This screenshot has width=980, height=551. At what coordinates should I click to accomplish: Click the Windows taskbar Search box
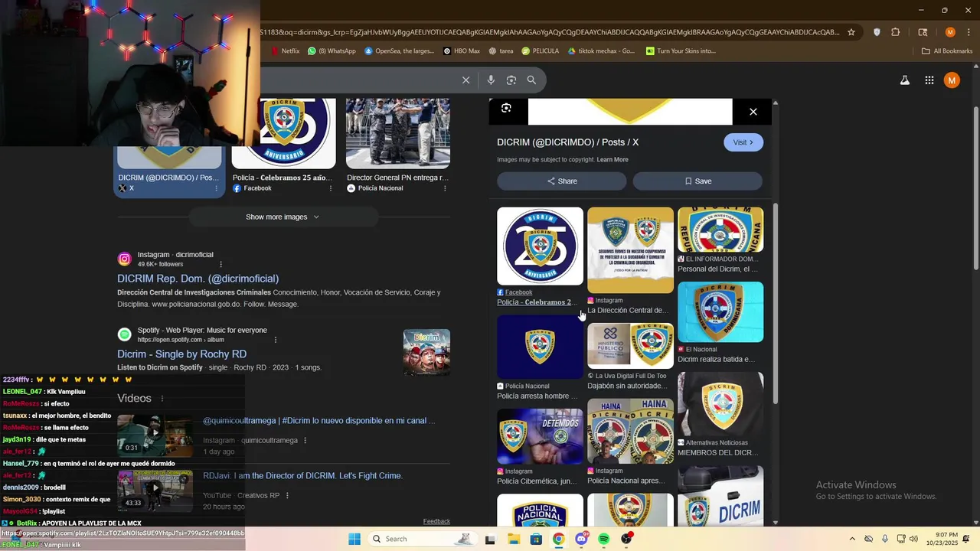click(421, 539)
